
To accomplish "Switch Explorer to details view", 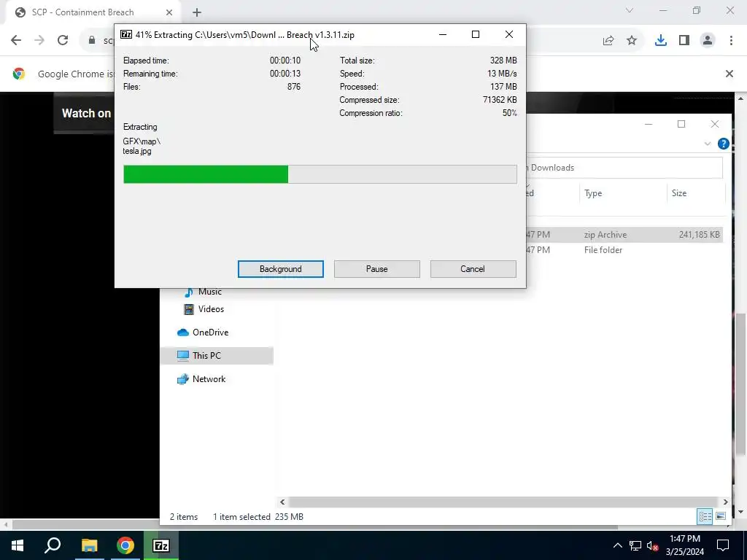I will tap(705, 517).
